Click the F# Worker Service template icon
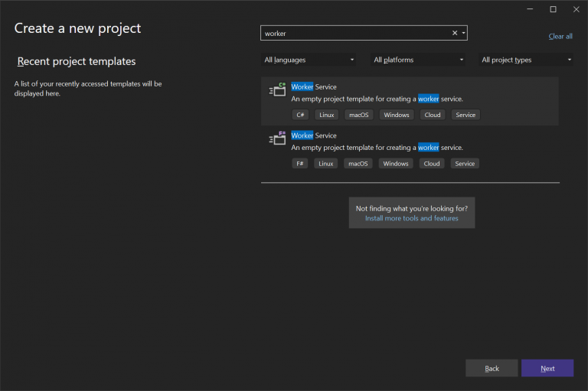The height and width of the screenshot is (391, 588). 277,138
